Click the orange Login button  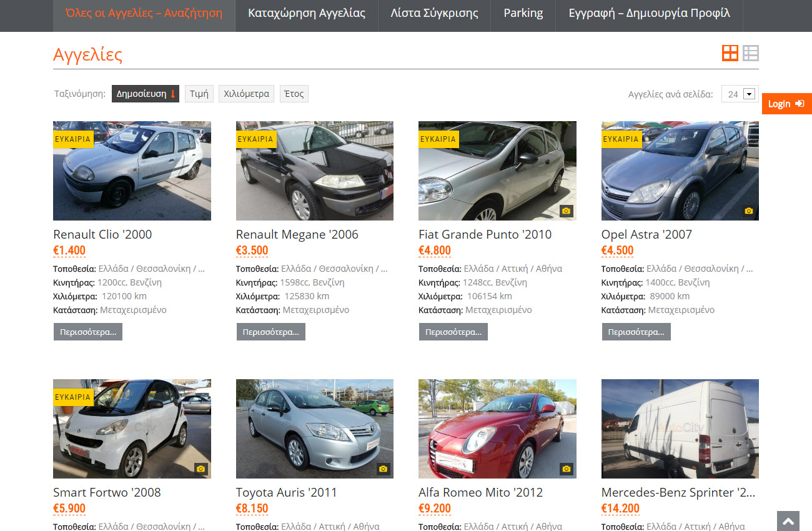coord(786,104)
